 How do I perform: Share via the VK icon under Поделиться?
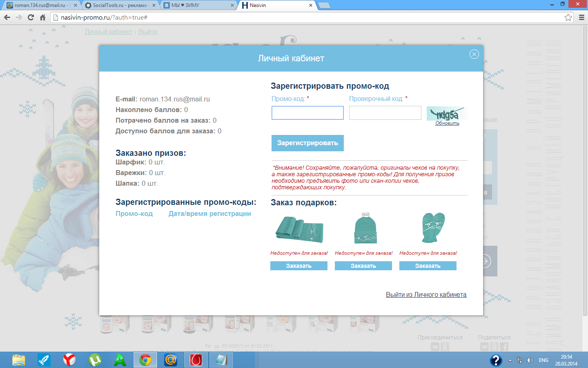(x=484, y=347)
